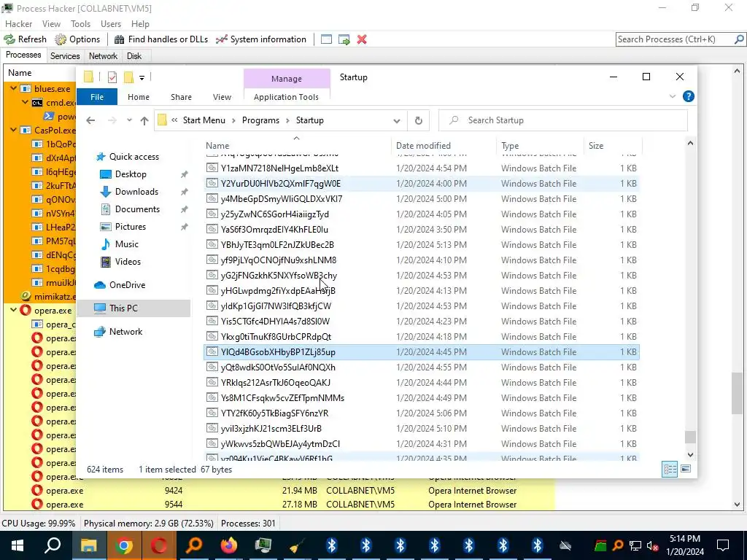Open the File tab in Explorer

[97, 97]
